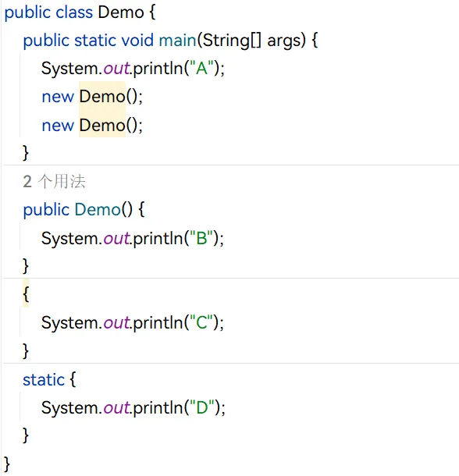Click the highlighted Demo in second new statement
459x476 pixels.
coord(102,125)
